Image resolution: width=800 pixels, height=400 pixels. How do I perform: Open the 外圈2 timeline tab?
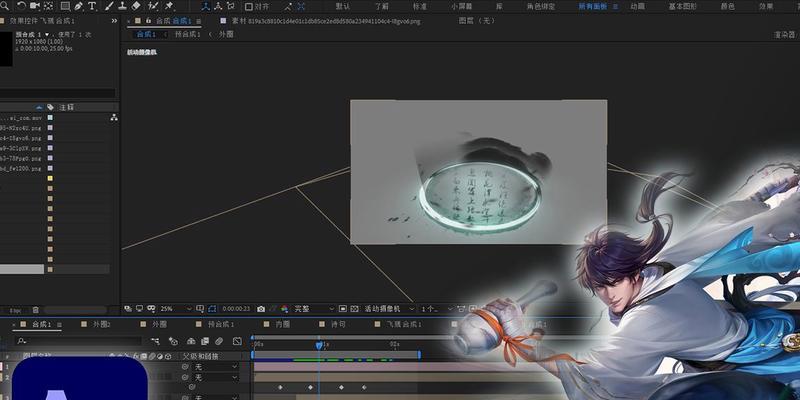[x=102, y=324]
